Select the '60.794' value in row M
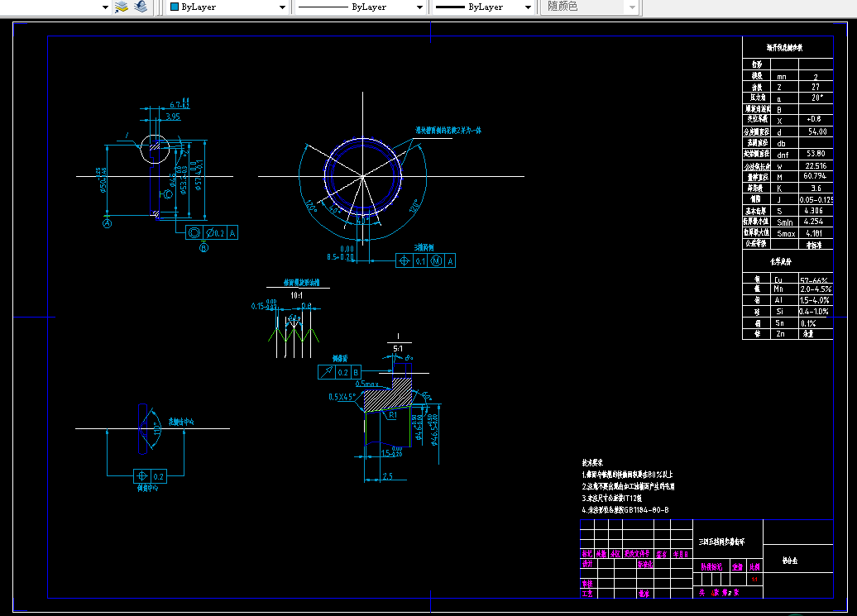857x616 pixels. point(815,176)
